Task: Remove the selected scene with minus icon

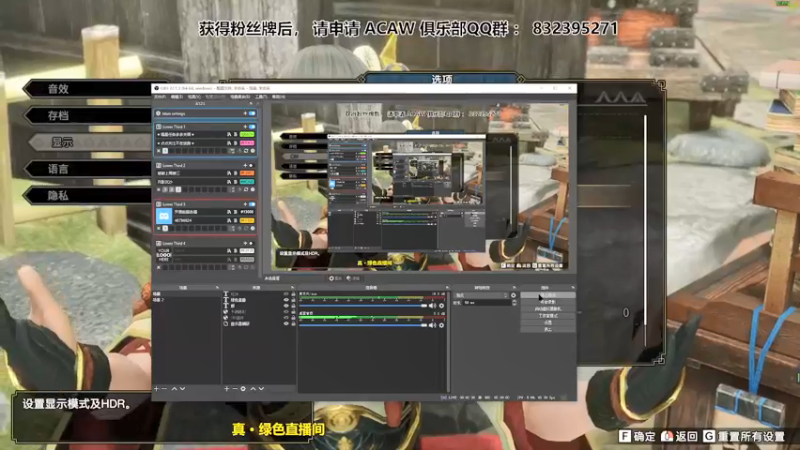Action: [164, 389]
